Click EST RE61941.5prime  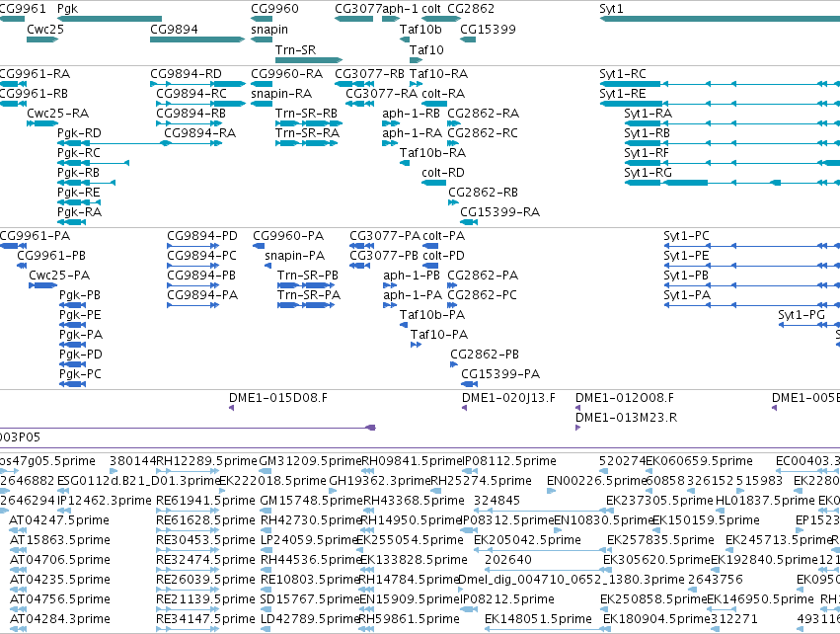point(188,511)
